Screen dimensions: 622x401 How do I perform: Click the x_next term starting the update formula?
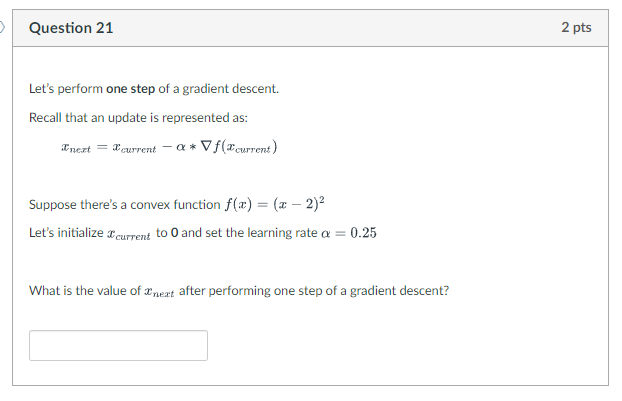[76, 148]
